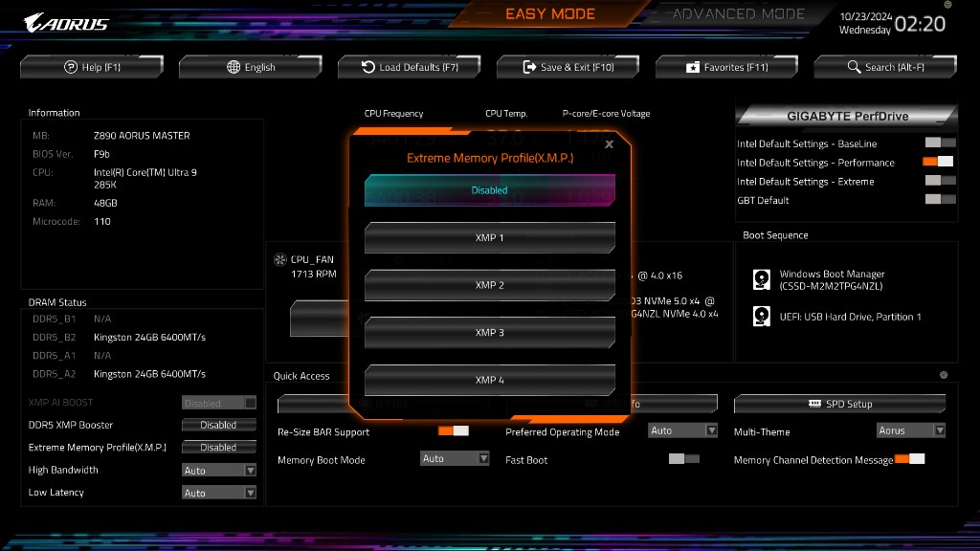Toggle Re-Size BAR Support

point(453,431)
